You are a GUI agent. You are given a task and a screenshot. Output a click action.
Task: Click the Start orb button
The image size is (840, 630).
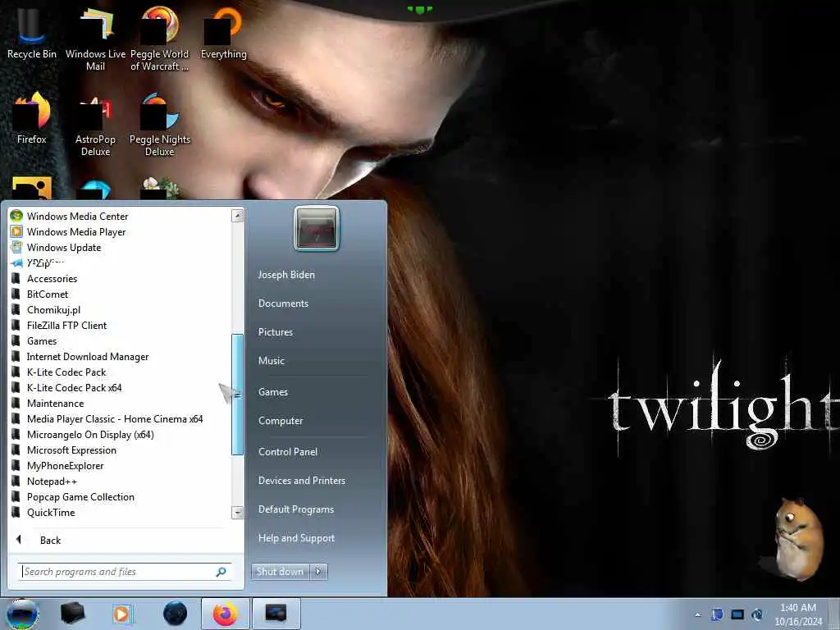(x=22, y=614)
